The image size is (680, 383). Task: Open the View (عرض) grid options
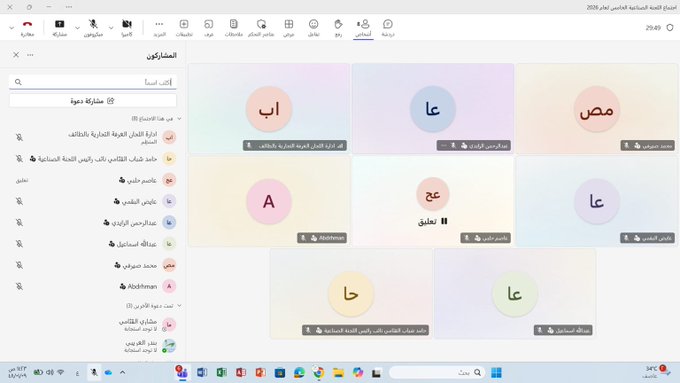(289, 28)
